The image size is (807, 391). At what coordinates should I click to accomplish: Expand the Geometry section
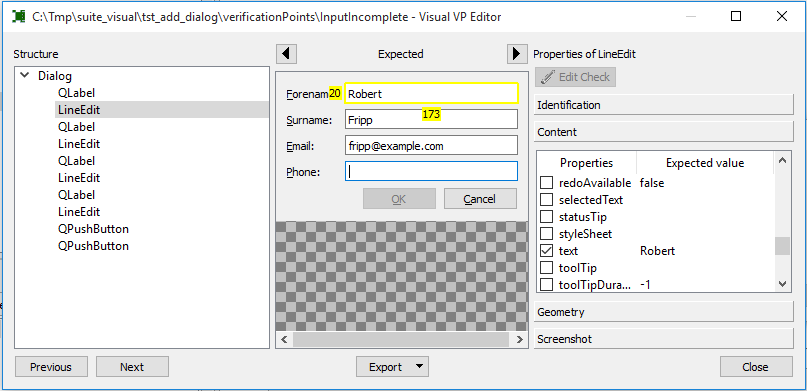pos(664,312)
